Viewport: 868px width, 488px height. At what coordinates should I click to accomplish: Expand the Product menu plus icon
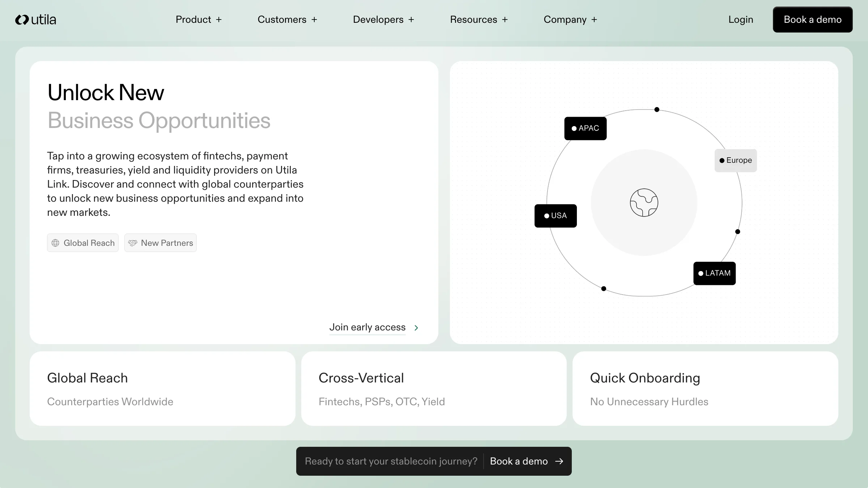(x=219, y=20)
